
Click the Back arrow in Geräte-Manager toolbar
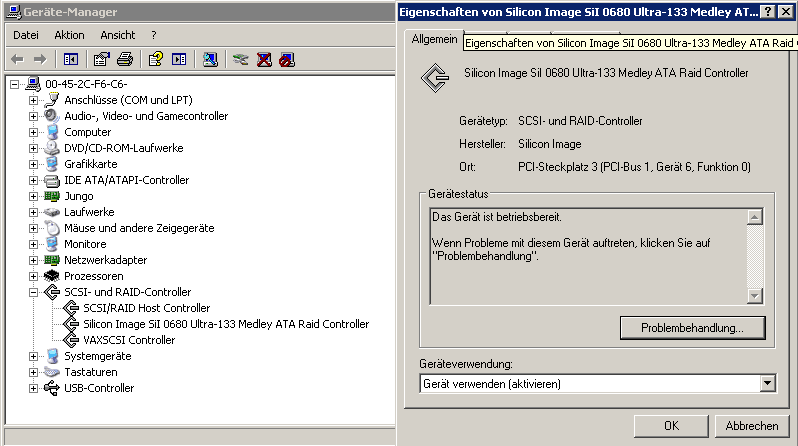point(17,60)
